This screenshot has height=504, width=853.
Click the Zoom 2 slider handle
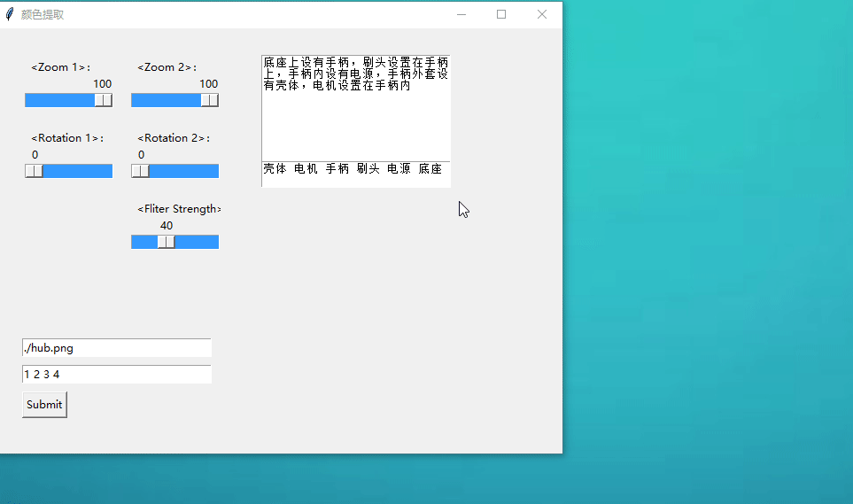click(209, 100)
